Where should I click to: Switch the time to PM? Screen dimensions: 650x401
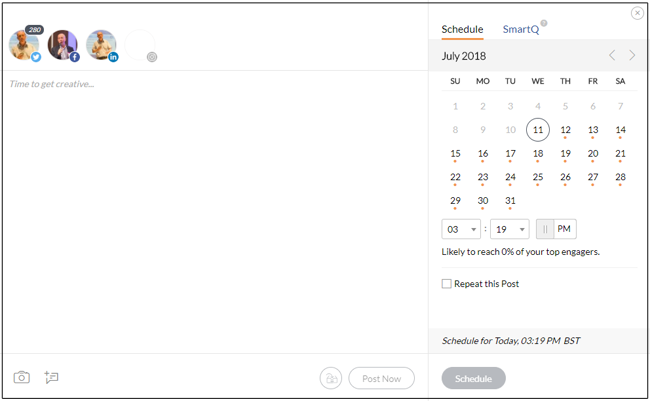(x=565, y=229)
